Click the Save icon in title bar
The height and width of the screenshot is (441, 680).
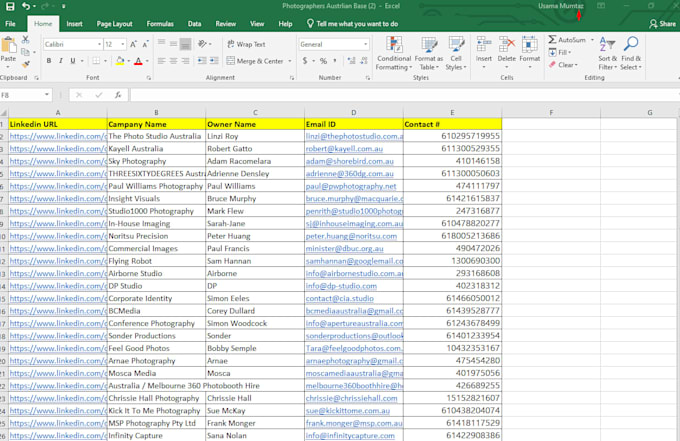pyautogui.click(x=10, y=6)
